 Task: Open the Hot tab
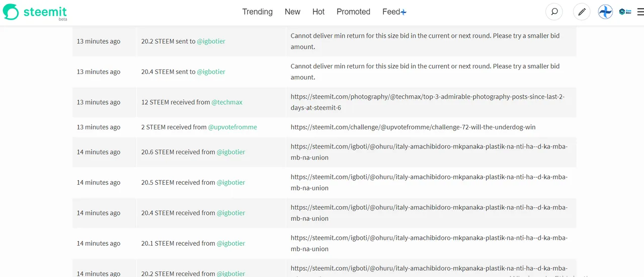[x=318, y=12]
